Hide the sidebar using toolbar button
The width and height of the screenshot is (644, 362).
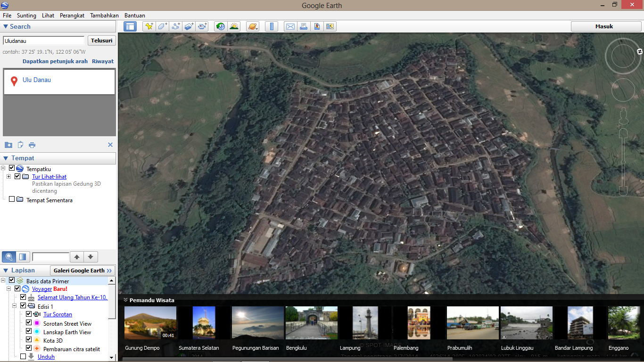[130, 26]
